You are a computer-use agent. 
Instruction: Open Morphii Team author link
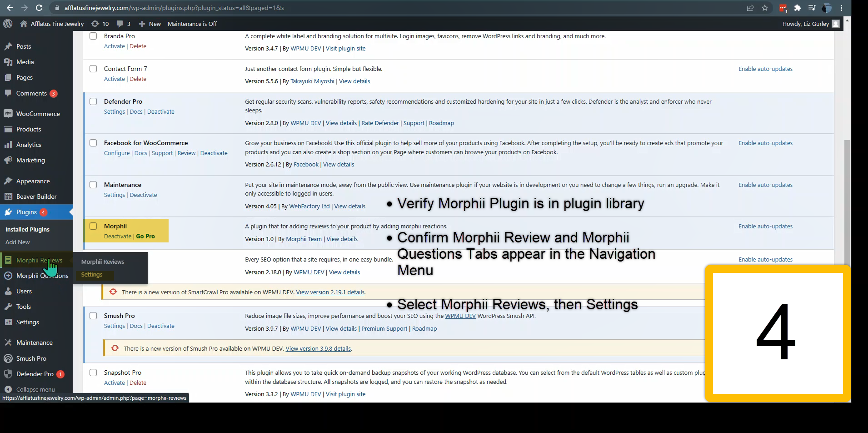pyautogui.click(x=304, y=239)
